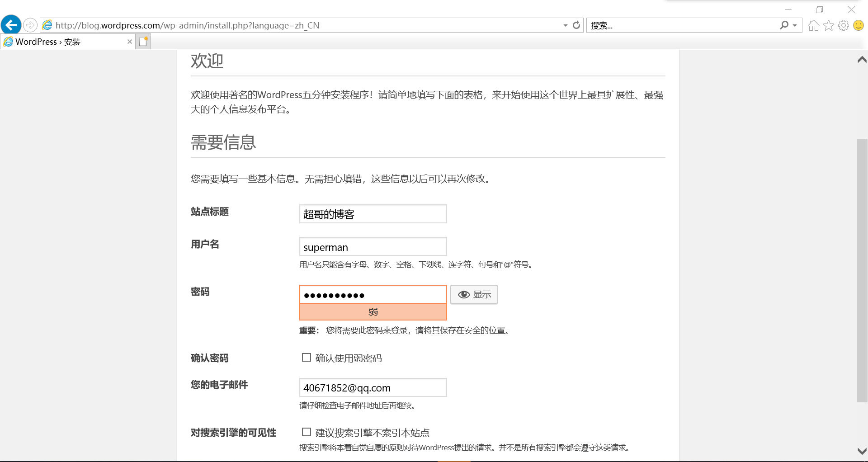
Task: Click the search magnifier icon
Action: click(x=784, y=25)
